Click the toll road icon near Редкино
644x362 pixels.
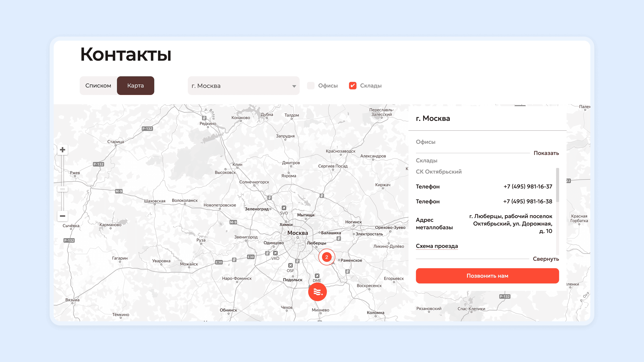tap(204, 118)
